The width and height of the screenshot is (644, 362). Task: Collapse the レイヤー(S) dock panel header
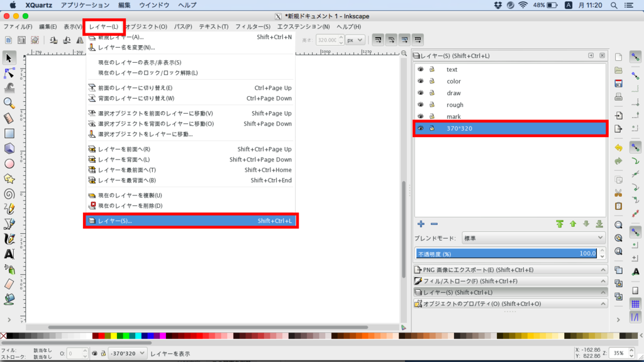click(x=509, y=292)
